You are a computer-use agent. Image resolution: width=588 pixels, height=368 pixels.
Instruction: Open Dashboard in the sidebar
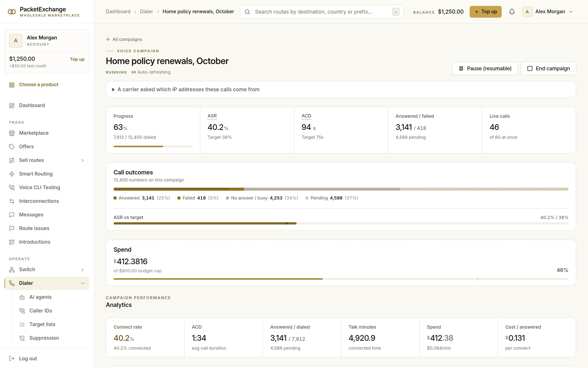pos(47,105)
